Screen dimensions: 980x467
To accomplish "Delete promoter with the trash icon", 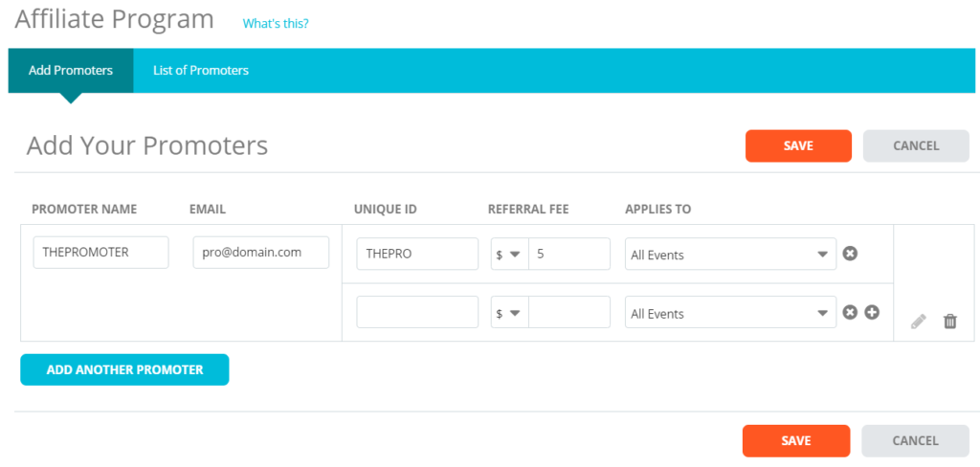I will pyautogui.click(x=950, y=322).
